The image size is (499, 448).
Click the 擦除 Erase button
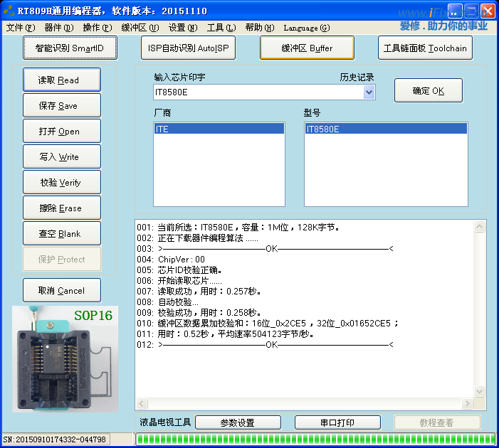tap(61, 208)
